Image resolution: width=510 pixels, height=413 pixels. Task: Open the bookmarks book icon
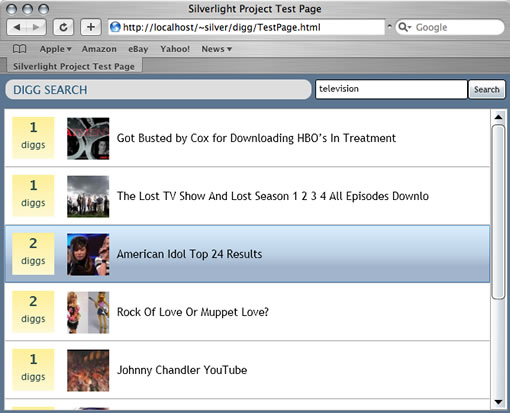[x=19, y=49]
